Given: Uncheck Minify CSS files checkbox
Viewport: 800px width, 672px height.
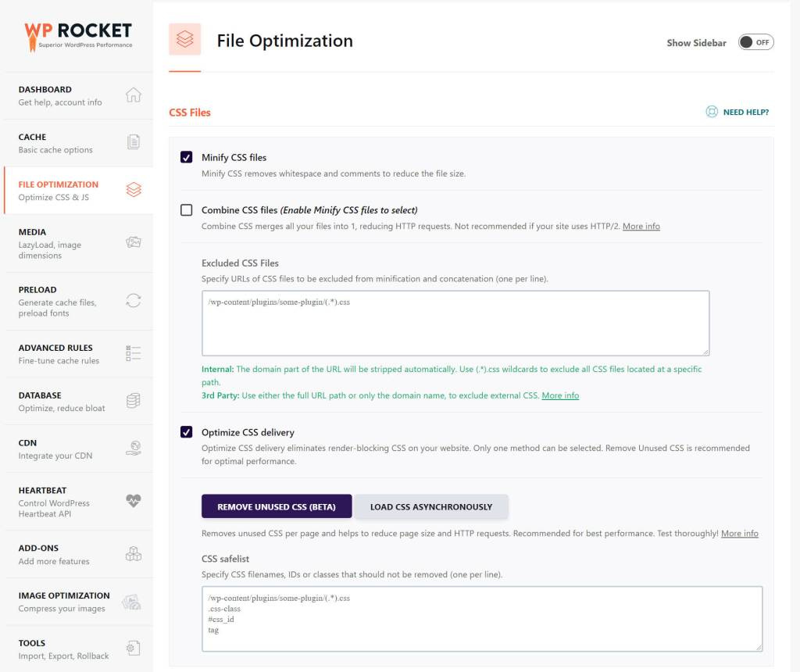Looking at the screenshot, I should pos(186,157).
